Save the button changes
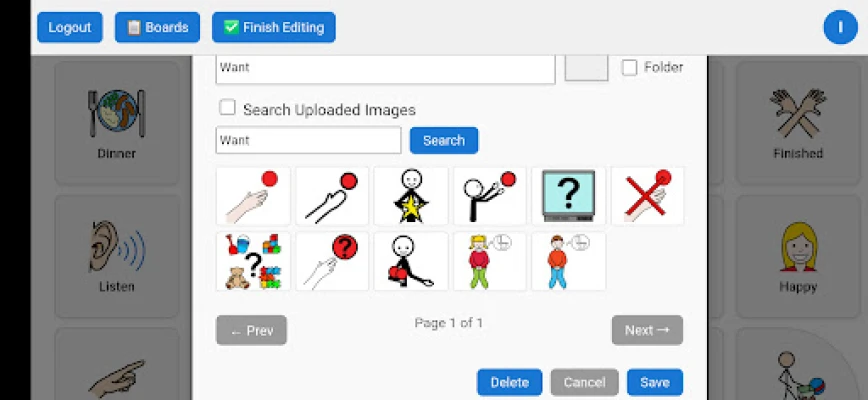Viewport: 868px width, 400px height. point(655,382)
